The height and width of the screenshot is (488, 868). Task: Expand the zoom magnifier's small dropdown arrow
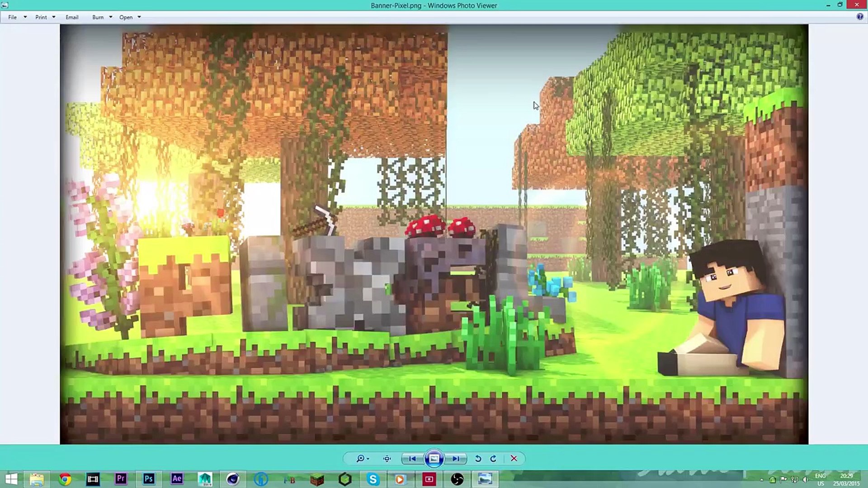pos(368,459)
